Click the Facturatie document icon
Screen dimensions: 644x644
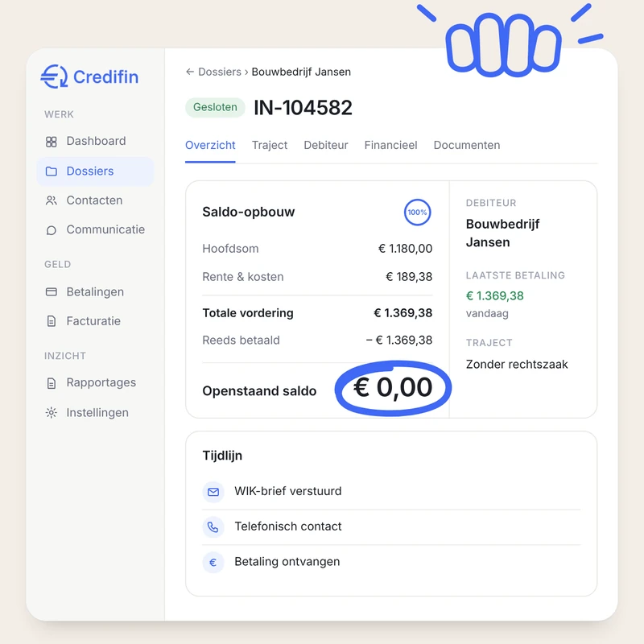pos(52,321)
